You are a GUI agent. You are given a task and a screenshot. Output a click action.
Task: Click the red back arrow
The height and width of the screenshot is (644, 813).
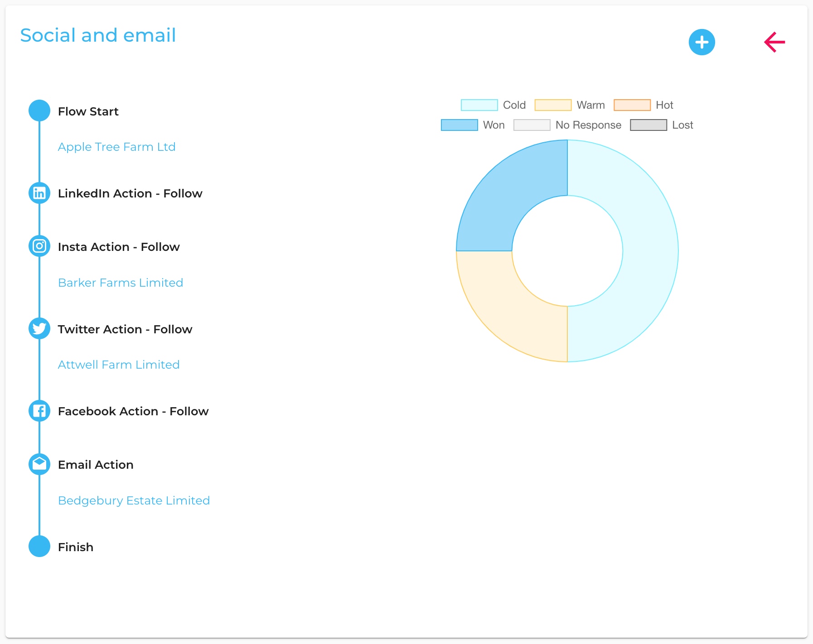[x=774, y=42]
